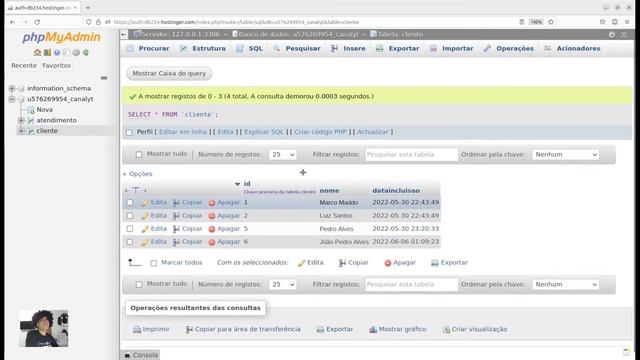Click the Exportar icon beside Com os seleccionados
640x360 pixels.
coord(435,263)
